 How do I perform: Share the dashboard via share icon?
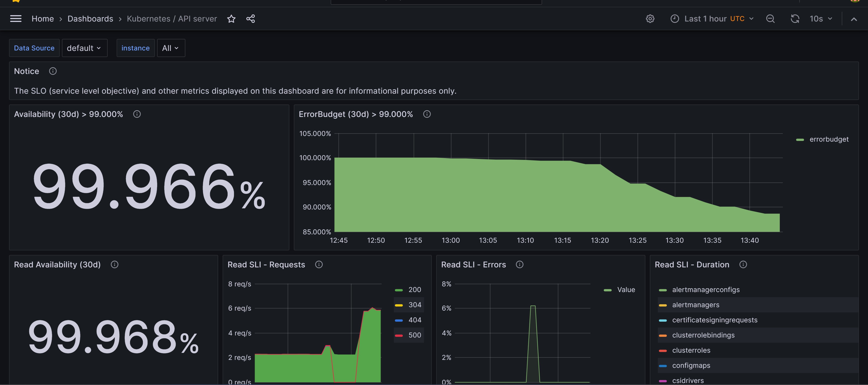pyautogui.click(x=250, y=19)
